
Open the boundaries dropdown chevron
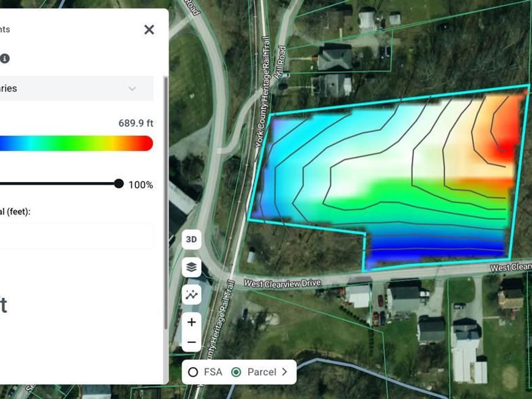pyautogui.click(x=132, y=89)
